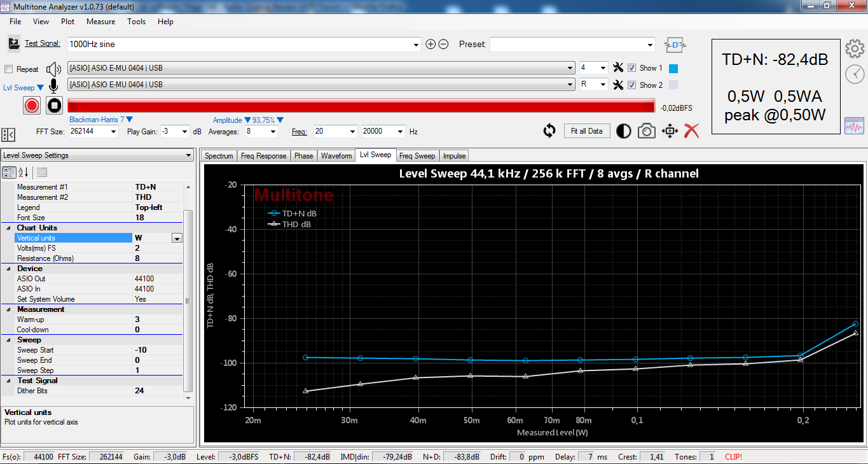Open the FFT Size dropdown
Image resolution: width=868 pixels, height=464 pixels.
[114, 132]
